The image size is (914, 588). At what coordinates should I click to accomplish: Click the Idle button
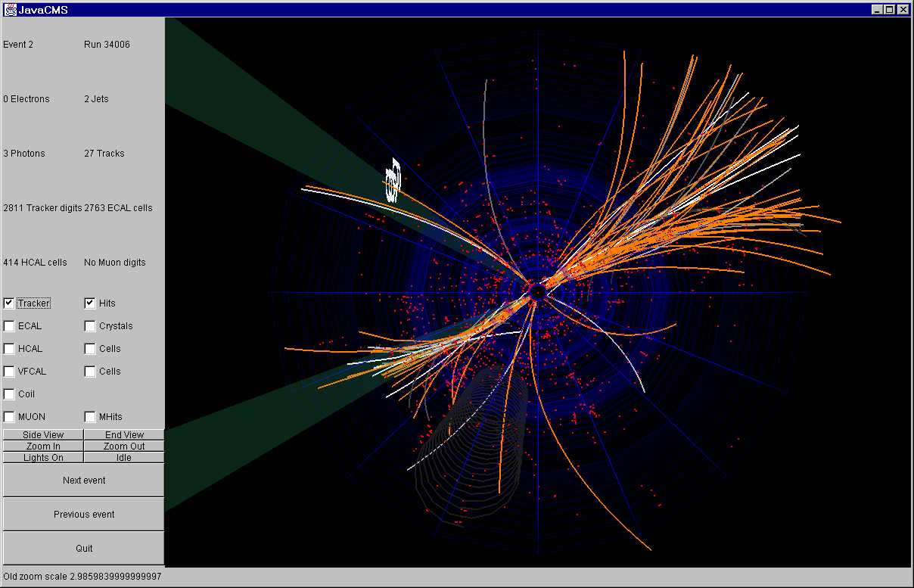pyautogui.click(x=124, y=458)
